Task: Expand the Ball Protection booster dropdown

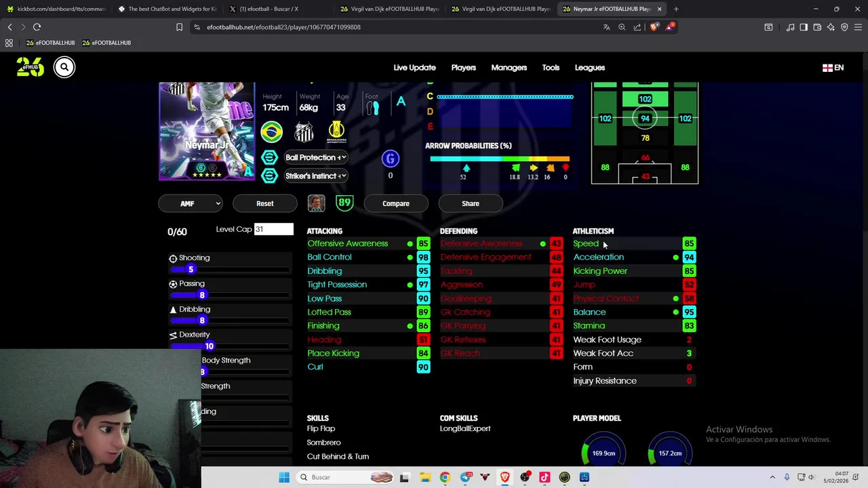Action: coord(315,157)
